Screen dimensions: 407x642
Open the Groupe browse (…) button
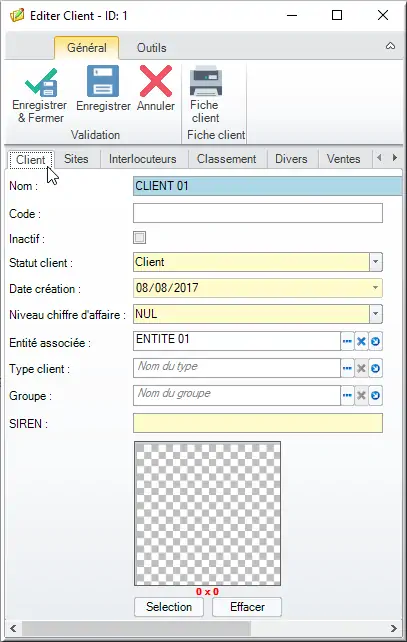pos(347,396)
